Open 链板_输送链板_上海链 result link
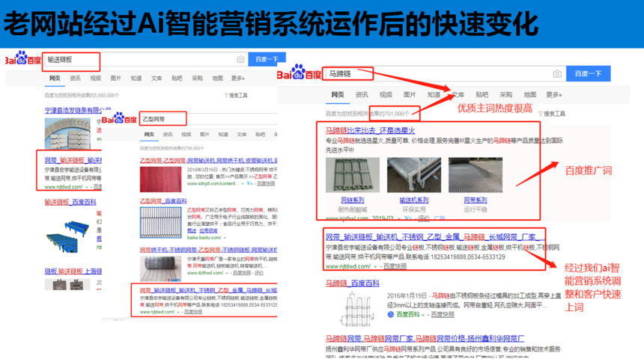Viewport: 644px width, 362px height. (73, 271)
